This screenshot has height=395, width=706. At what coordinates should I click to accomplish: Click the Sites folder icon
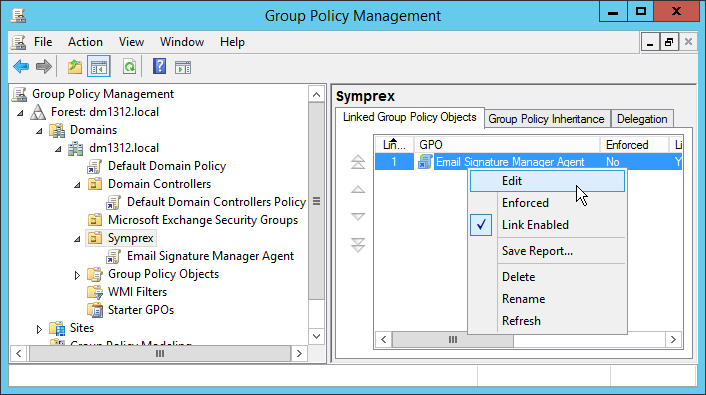[57, 328]
